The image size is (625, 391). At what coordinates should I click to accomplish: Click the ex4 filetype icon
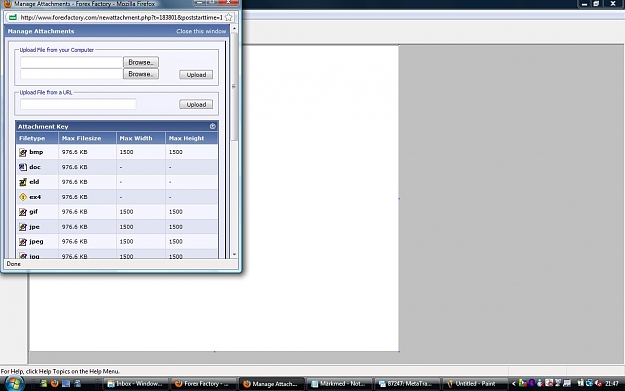click(x=23, y=197)
